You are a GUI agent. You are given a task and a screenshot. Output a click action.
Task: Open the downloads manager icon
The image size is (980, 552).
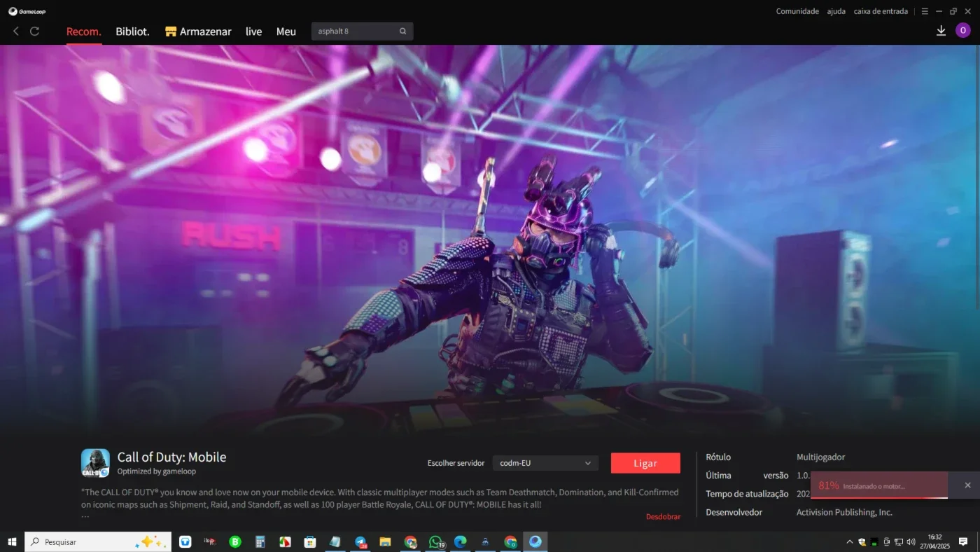point(941,31)
